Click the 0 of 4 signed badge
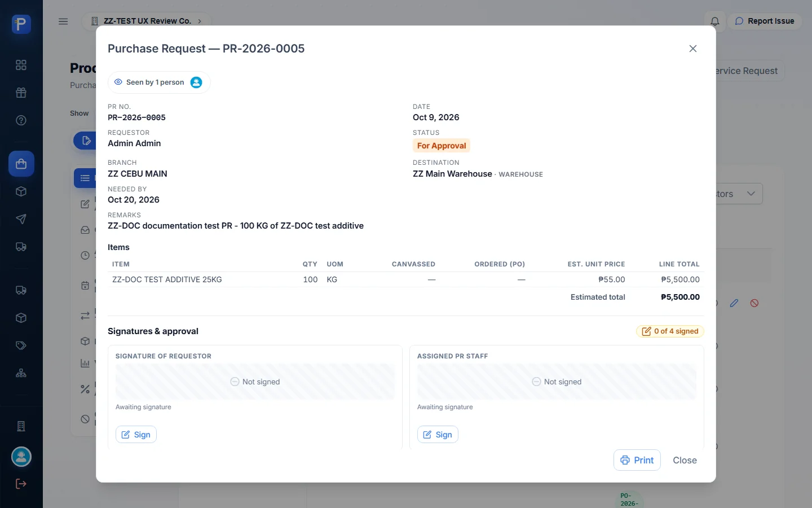 (x=670, y=331)
